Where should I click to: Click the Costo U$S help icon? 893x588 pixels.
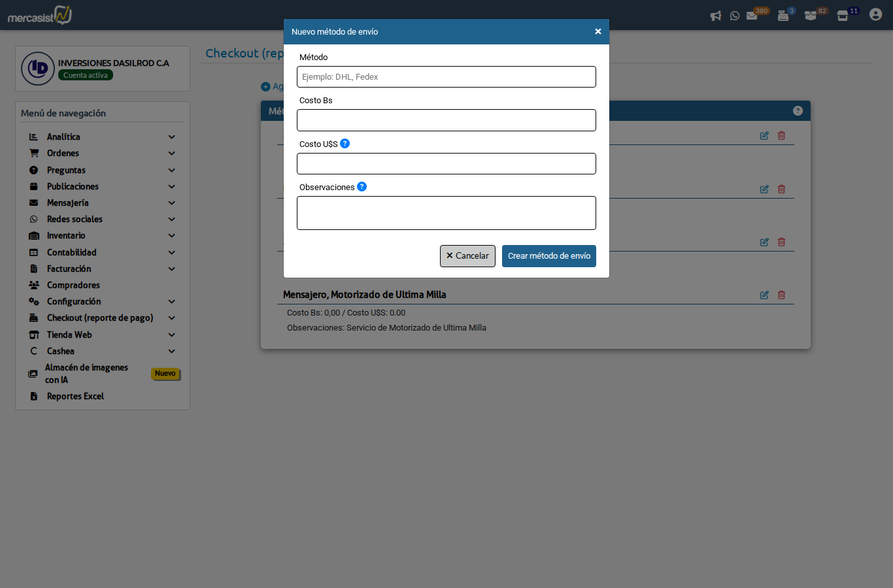pos(345,144)
